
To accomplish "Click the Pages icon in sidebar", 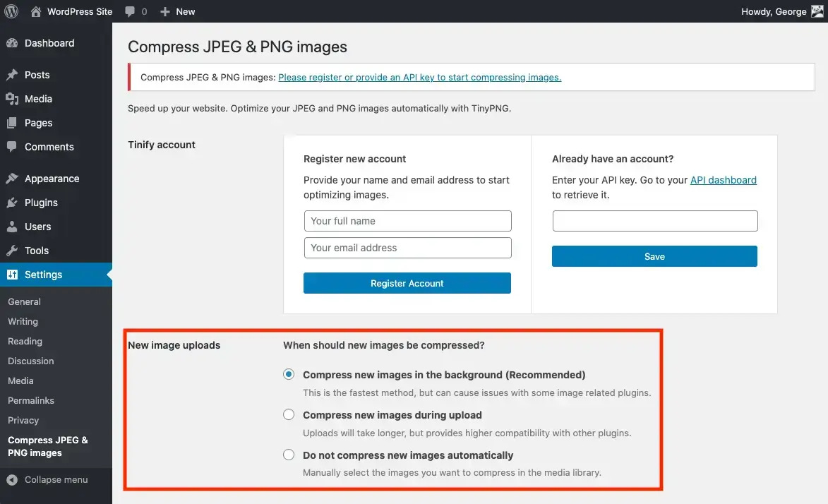I will tap(12, 123).
